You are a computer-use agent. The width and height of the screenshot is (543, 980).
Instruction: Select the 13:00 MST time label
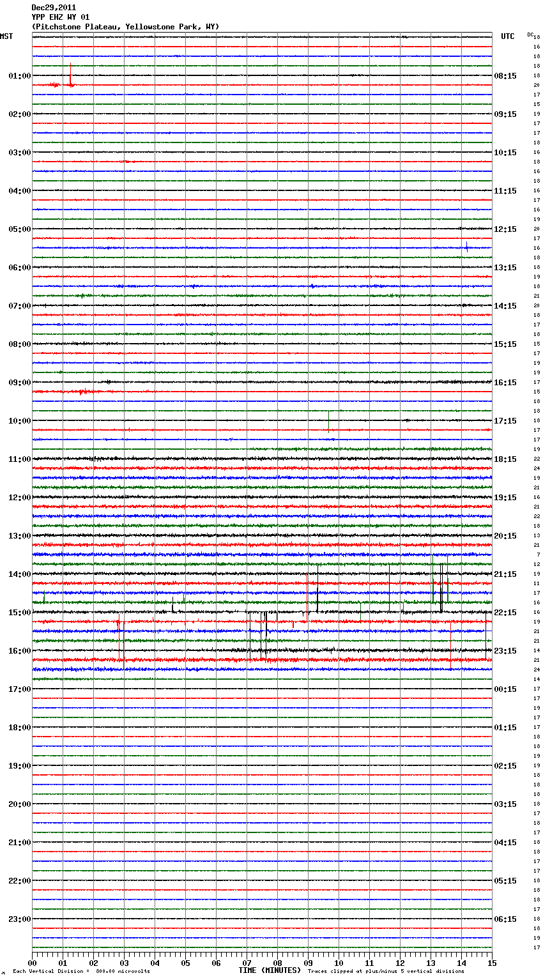point(20,536)
